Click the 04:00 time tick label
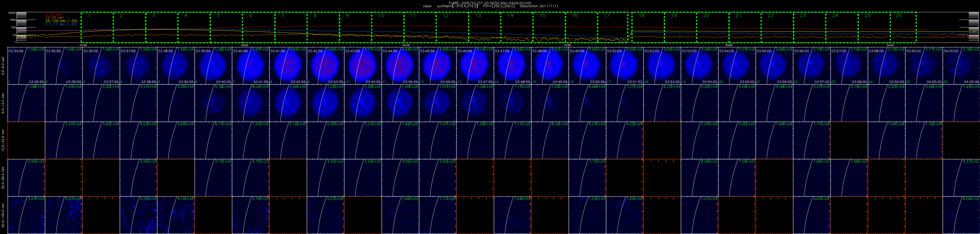Viewport: 980px width, 234px height. click(890, 45)
